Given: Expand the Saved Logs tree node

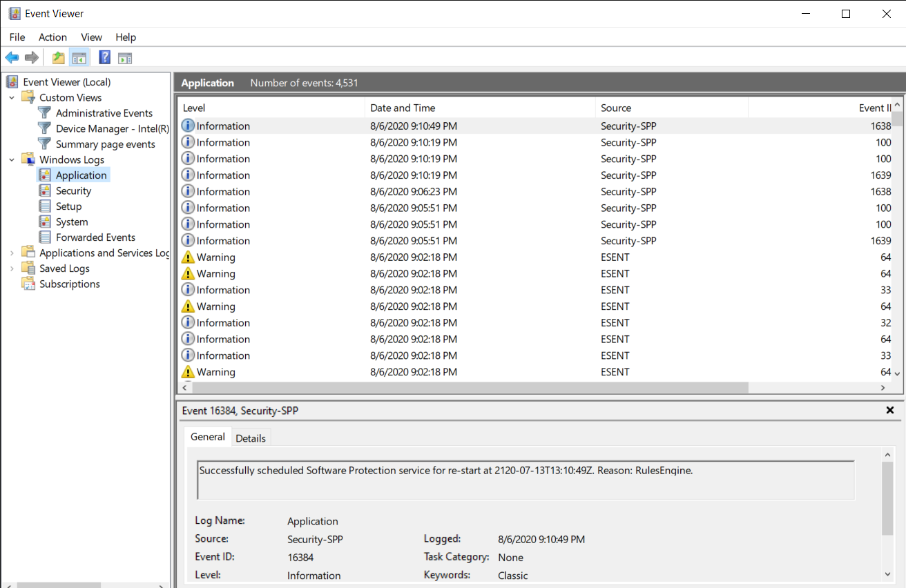Looking at the screenshot, I should click(x=12, y=268).
